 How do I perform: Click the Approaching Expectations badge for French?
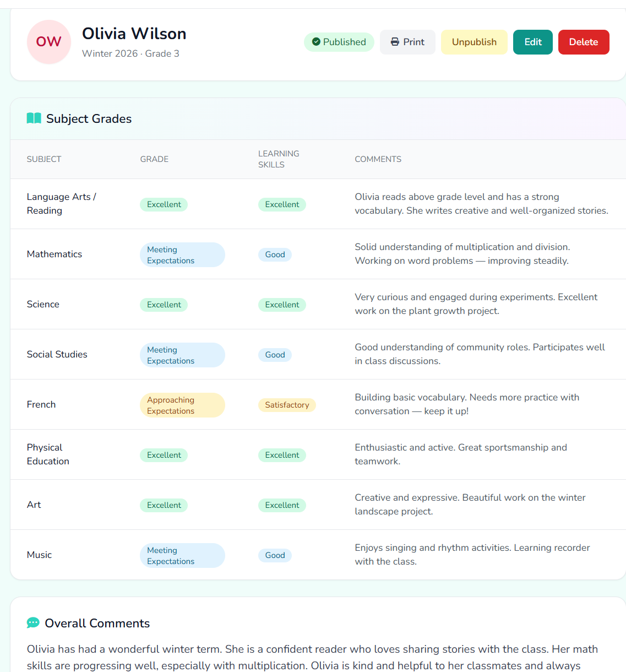pos(182,405)
